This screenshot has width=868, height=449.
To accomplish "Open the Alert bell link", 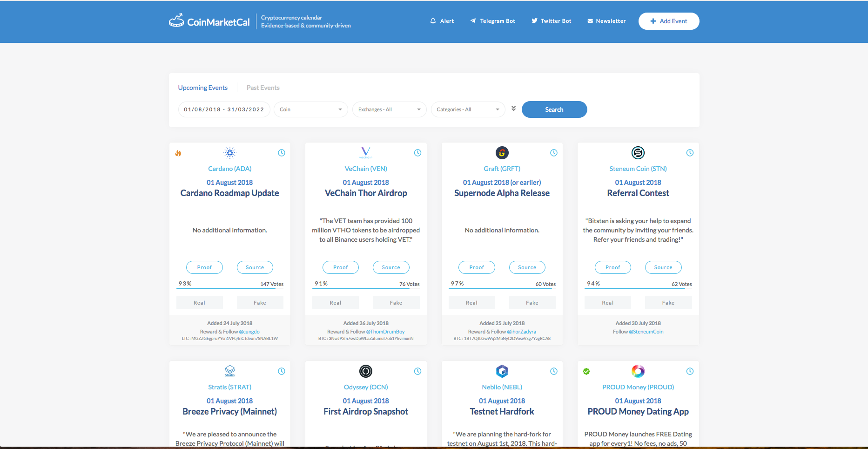I will pyautogui.click(x=442, y=21).
